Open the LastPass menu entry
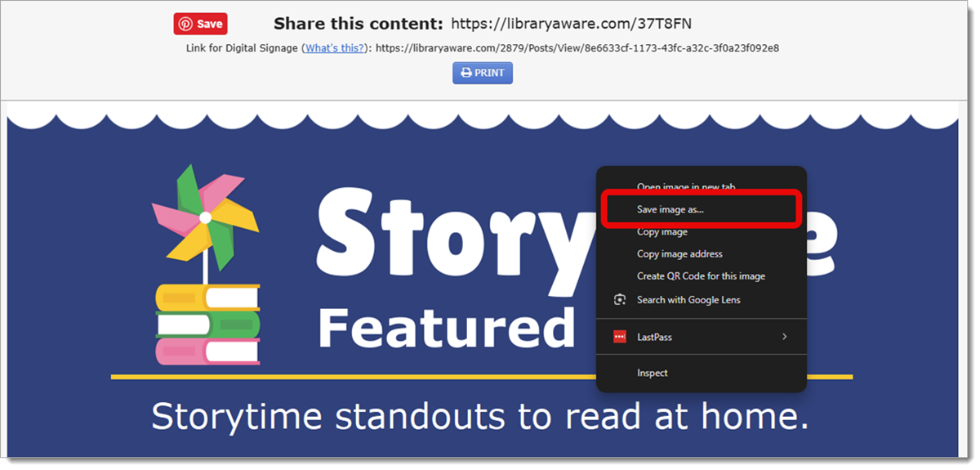Screen dimensions: 980x470 [701, 337]
